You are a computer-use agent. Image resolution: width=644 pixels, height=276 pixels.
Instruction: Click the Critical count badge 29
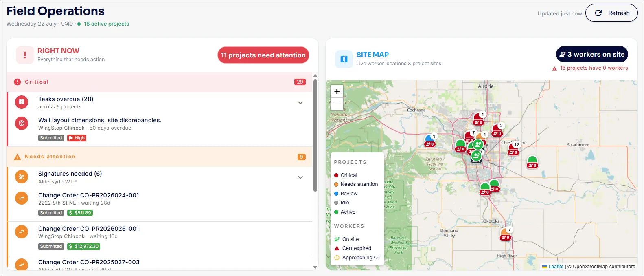tap(300, 82)
